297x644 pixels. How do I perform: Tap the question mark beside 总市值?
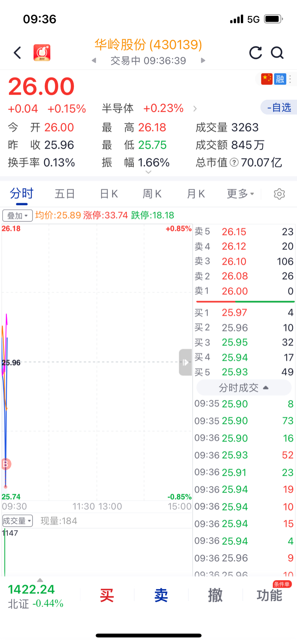234,162
